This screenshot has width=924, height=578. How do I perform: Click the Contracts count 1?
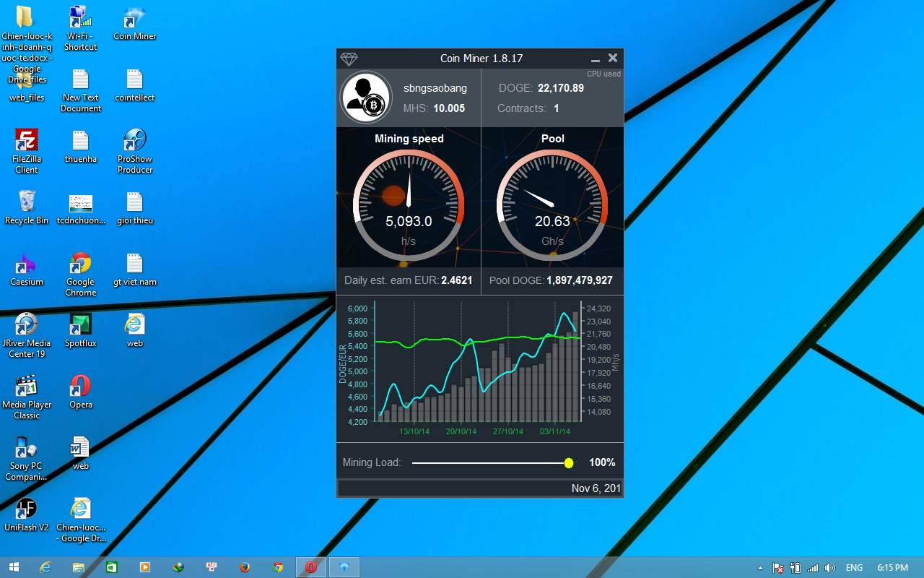click(557, 108)
